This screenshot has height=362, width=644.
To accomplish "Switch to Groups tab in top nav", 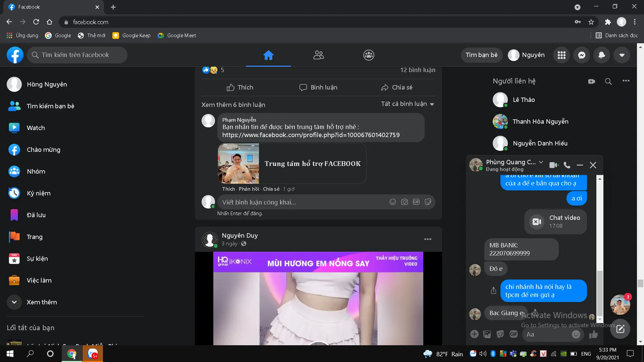I will 369,55.
